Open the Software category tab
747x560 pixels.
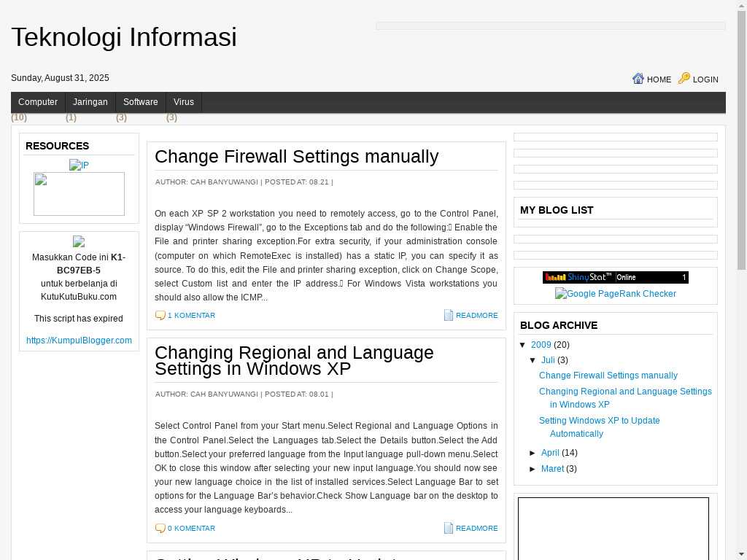click(141, 102)
